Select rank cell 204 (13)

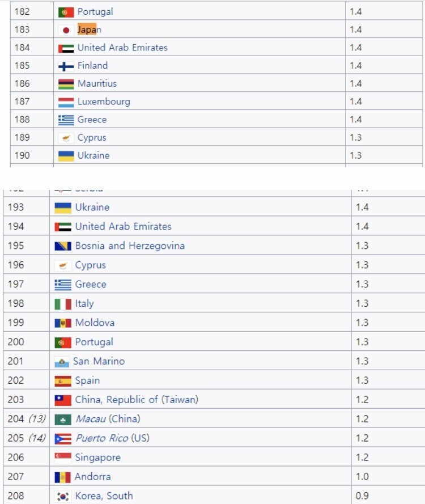[x=26, y=419]
